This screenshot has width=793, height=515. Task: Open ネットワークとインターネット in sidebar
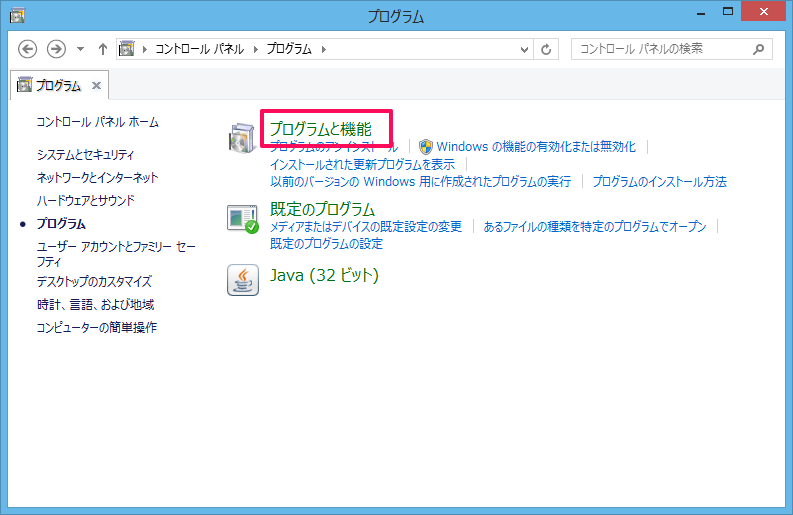click(97, 178)
